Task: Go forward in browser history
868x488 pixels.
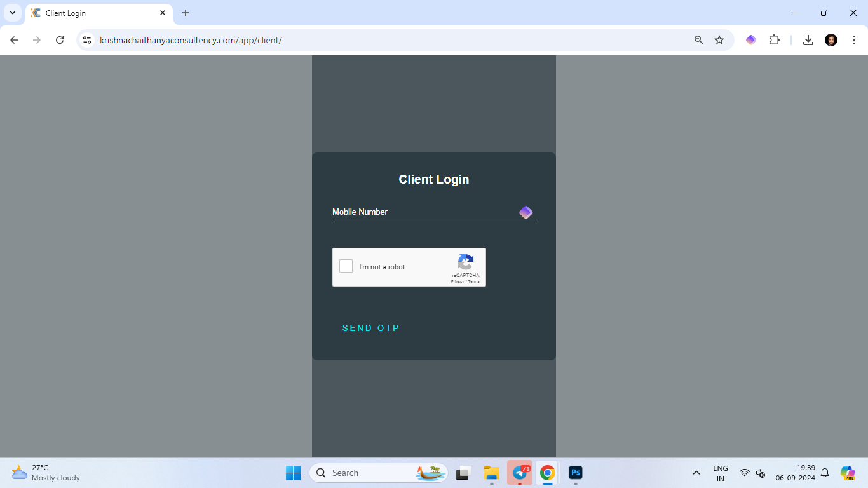Action: 37,40
